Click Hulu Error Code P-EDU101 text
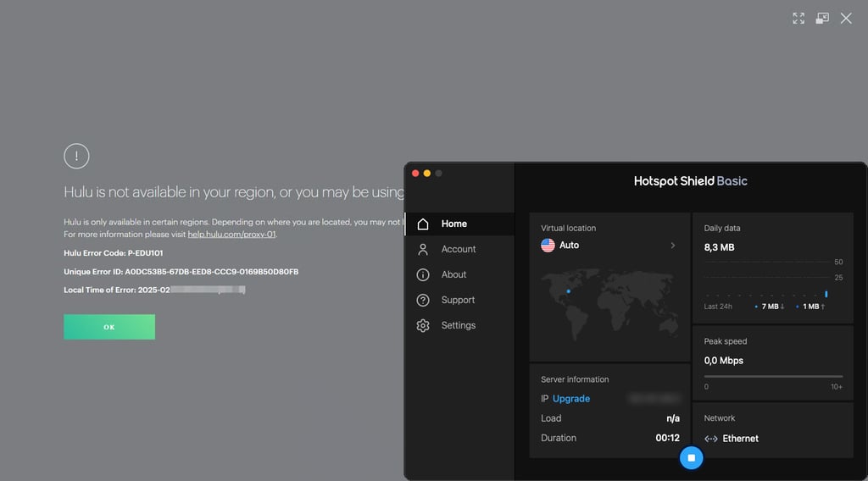The height and width of the screenshot is (481, 868). [114, 252]
